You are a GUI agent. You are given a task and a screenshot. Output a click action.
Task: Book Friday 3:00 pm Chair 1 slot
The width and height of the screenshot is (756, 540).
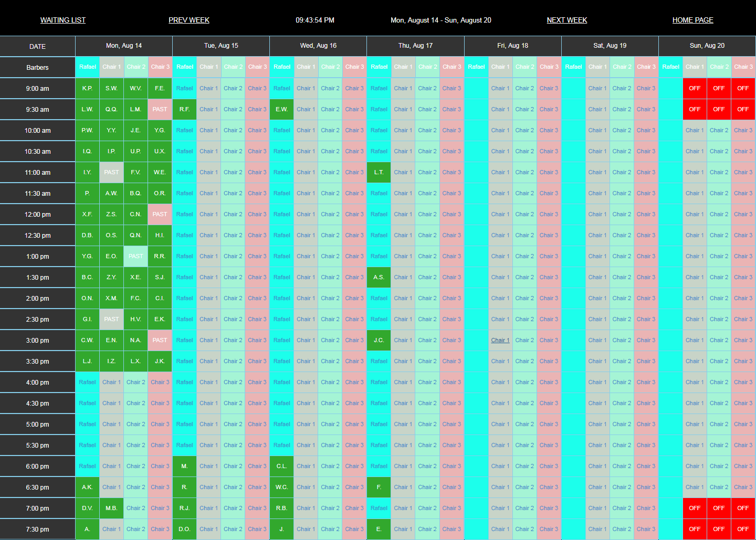click(x=500, y=340)
